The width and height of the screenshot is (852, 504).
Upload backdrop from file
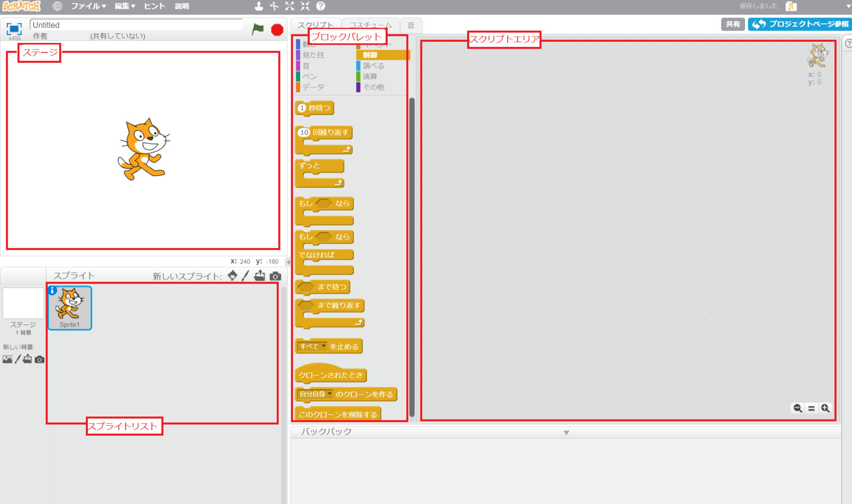27,359
